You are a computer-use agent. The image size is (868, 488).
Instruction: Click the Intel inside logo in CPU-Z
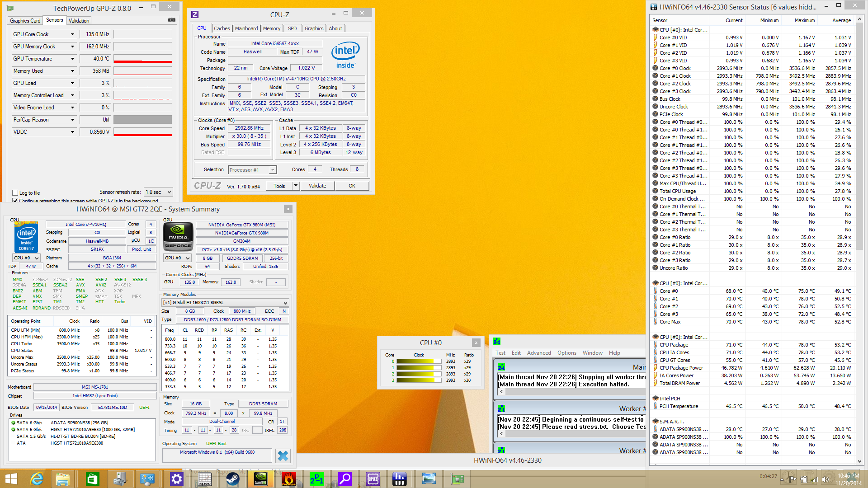[x=345, y=55]
